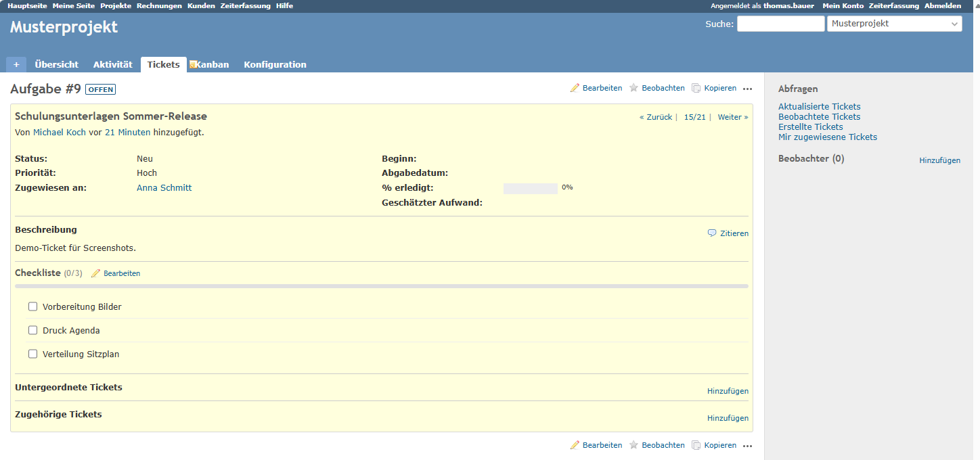Click the Kopieren copy icon in the toolbar
980x460 pixels.
click(x=696, y=87)
